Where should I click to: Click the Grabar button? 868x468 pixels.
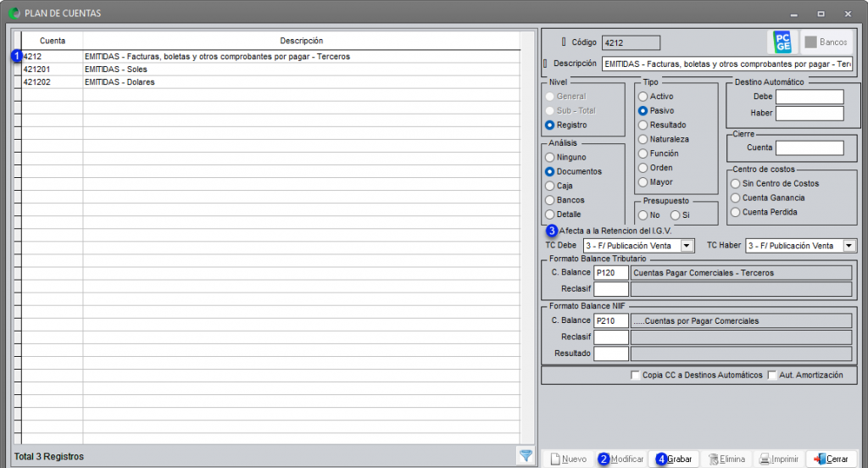pos(674,460)
